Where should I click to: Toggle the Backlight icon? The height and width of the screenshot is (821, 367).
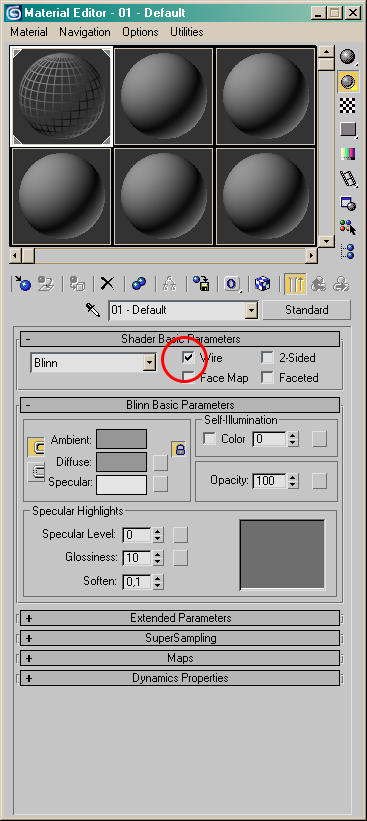coord(348,81)
